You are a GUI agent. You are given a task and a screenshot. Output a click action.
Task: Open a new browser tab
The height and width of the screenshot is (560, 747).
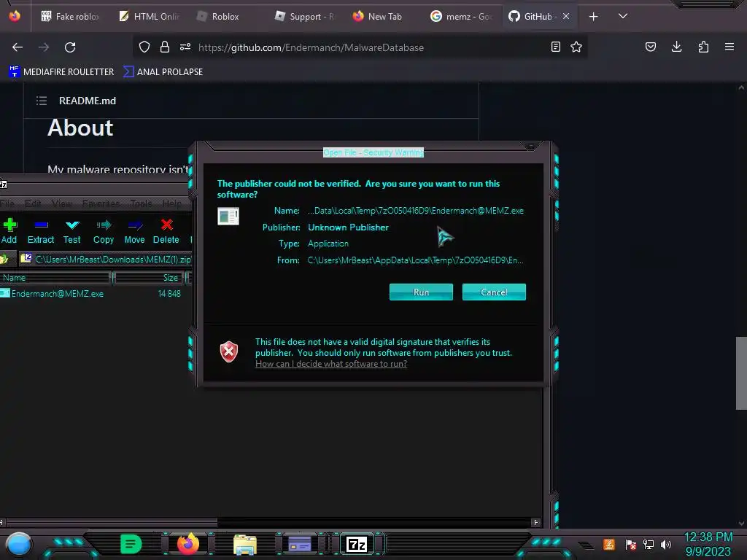(593, 17)
